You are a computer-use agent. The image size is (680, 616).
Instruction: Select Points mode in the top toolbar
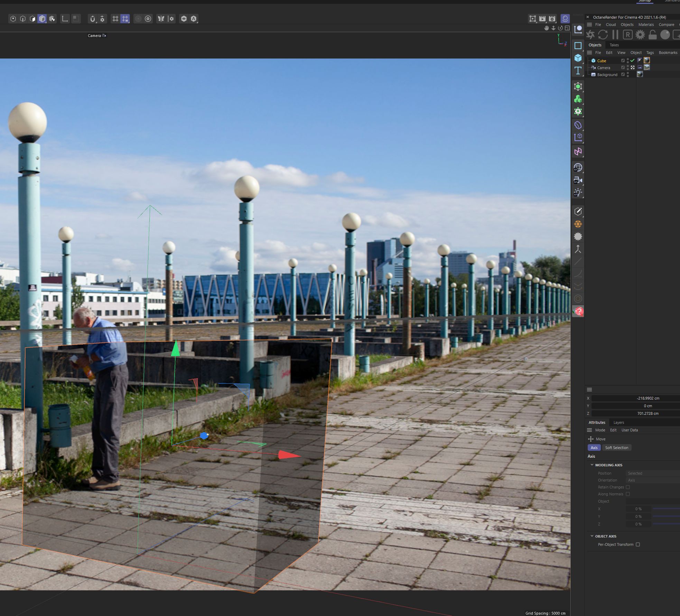coord(13,19)
